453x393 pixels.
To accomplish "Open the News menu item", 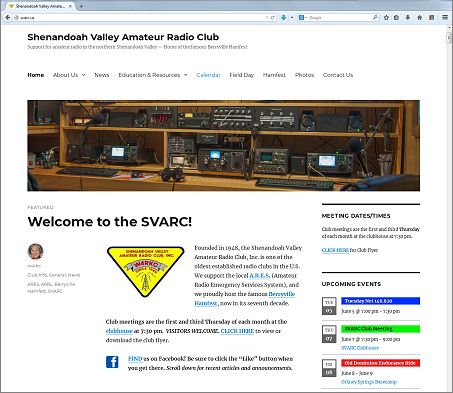I will coord(102,75).
